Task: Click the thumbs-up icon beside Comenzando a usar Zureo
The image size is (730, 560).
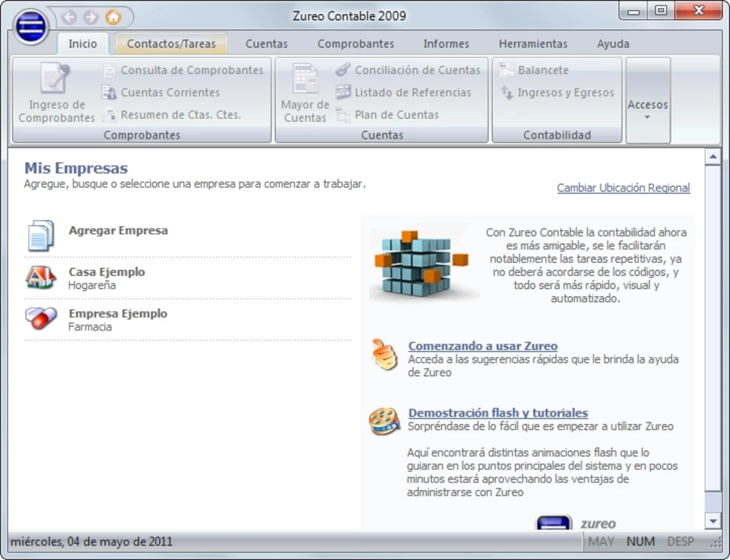Action: click(384, 354)
